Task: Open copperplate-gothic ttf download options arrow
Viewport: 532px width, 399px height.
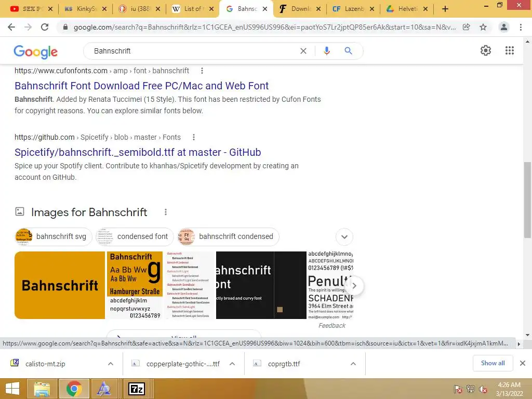Action: pos(232,364)
